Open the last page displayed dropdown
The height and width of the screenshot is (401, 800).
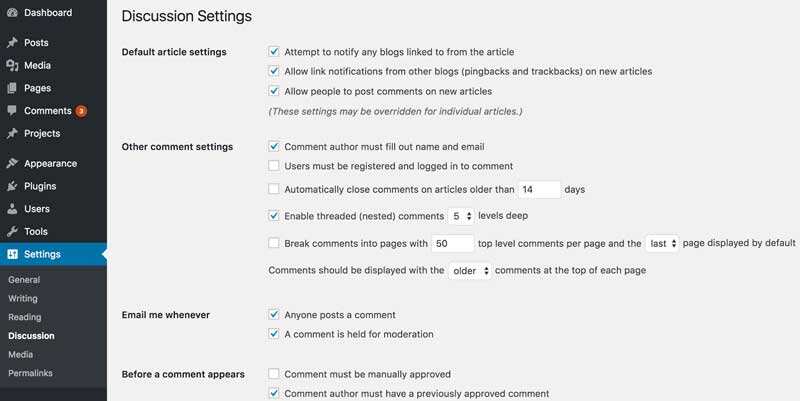pyautogui.click(x=662, y=243)
